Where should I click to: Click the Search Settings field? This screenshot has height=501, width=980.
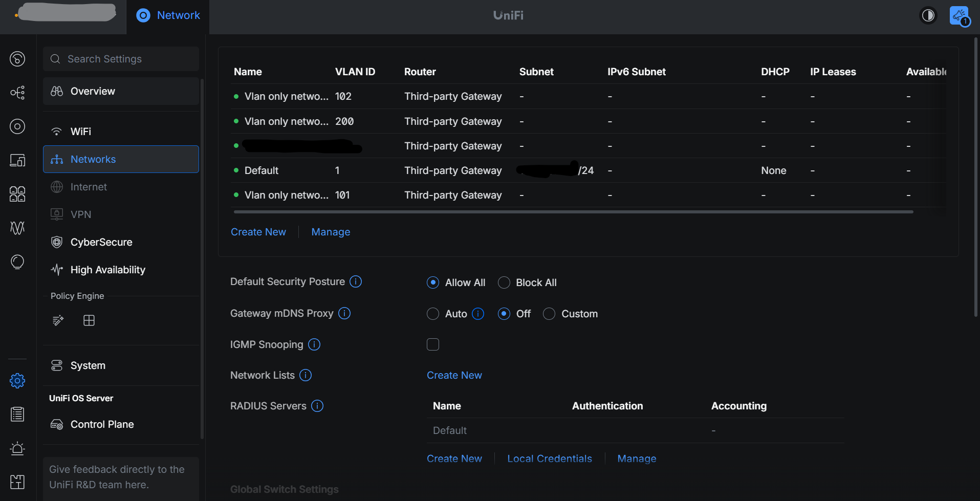click(x=121, y=59)
